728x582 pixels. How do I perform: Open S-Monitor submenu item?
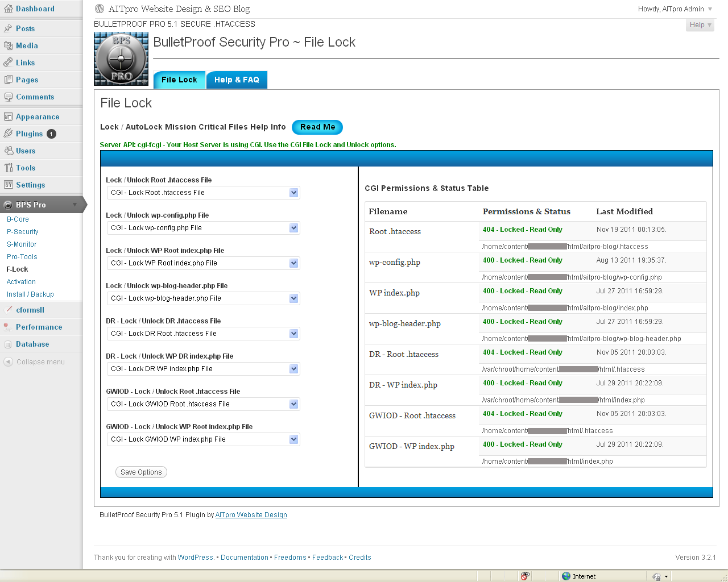click(22, 244)
